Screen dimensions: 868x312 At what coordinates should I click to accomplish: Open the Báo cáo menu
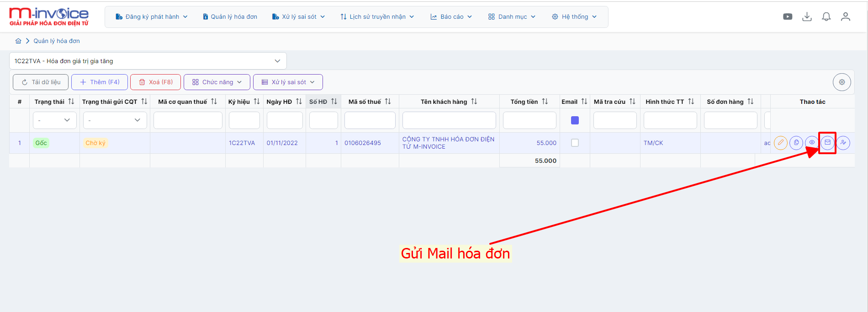tap(451, 16)
